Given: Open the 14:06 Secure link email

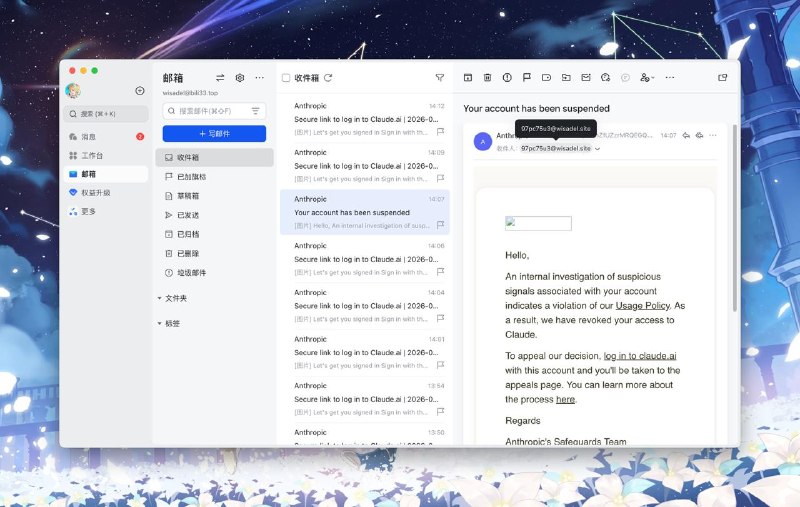Looking at the screenshot, I should [365, 259].
